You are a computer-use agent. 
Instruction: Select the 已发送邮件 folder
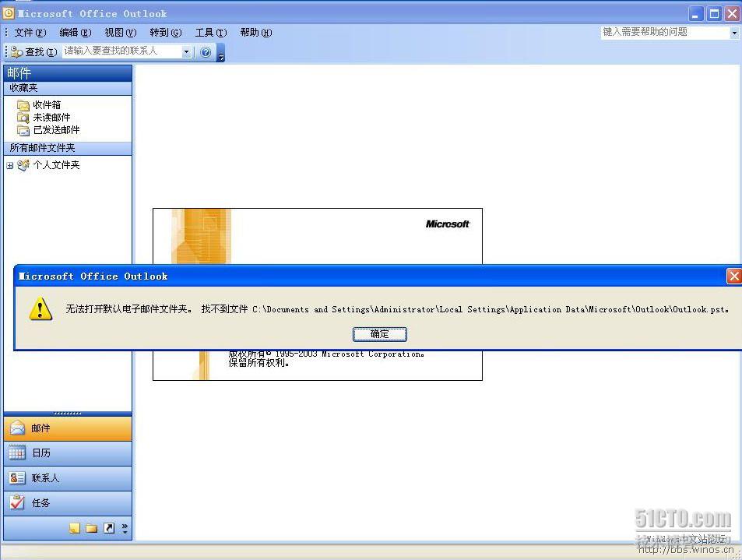click(56, 130)
